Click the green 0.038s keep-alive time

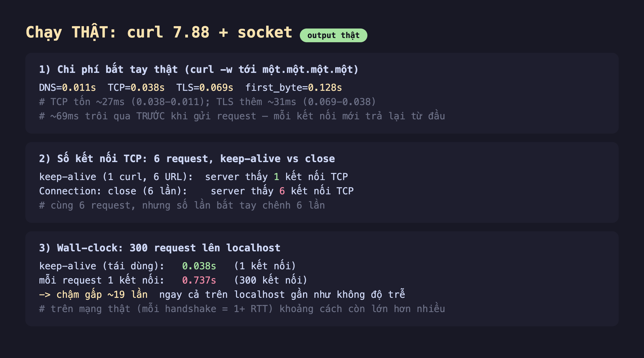tap(199, 266)
